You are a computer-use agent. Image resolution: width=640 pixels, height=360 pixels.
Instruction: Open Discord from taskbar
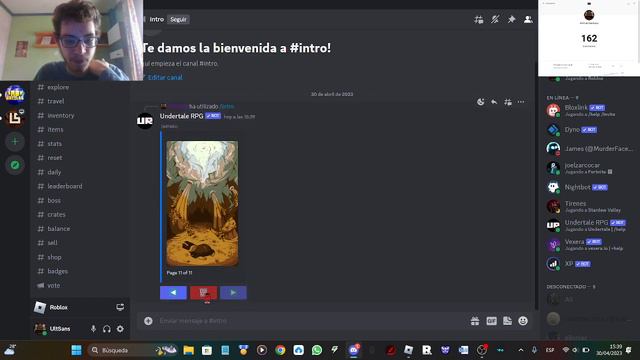point(353,350)
